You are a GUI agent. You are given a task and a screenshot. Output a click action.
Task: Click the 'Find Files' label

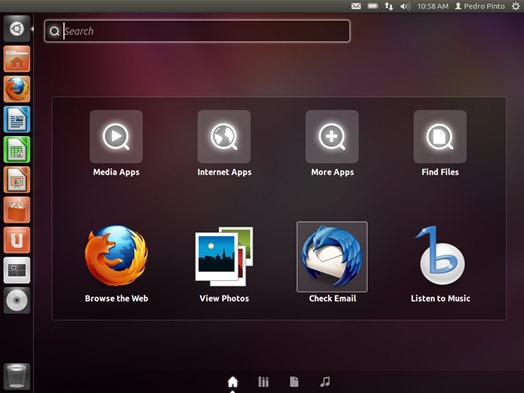tap(440, 172)
